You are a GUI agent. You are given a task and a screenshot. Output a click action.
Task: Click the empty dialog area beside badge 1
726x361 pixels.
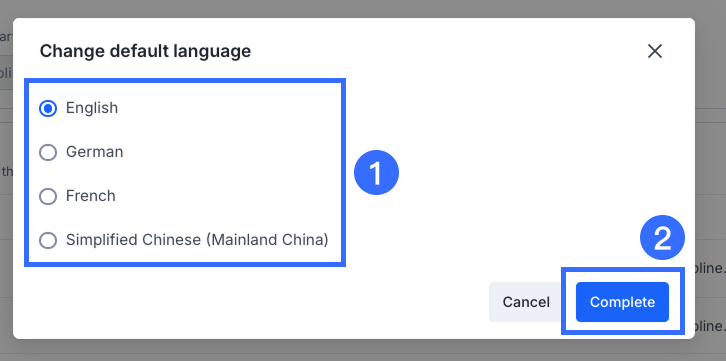[x=509, y=171]
